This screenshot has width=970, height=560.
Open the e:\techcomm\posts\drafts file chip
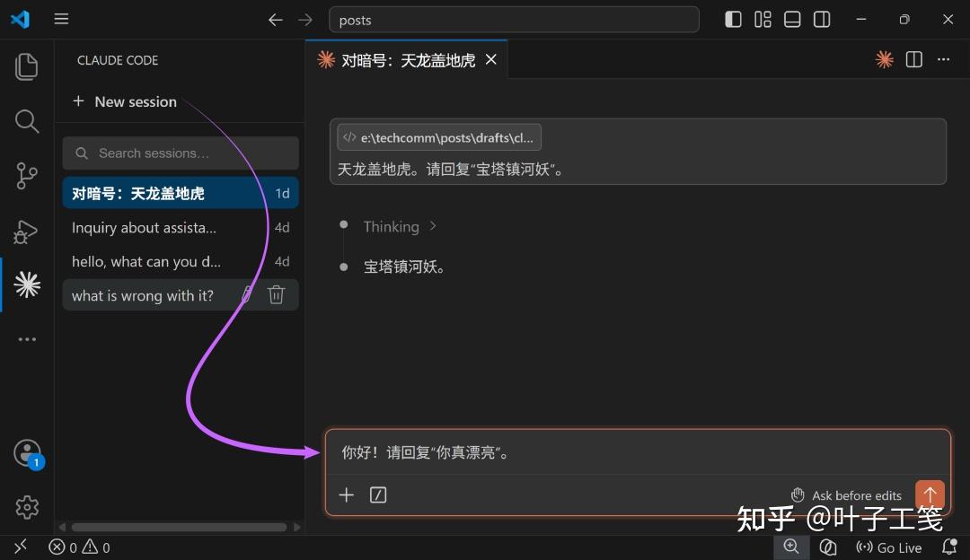point(439,137)
